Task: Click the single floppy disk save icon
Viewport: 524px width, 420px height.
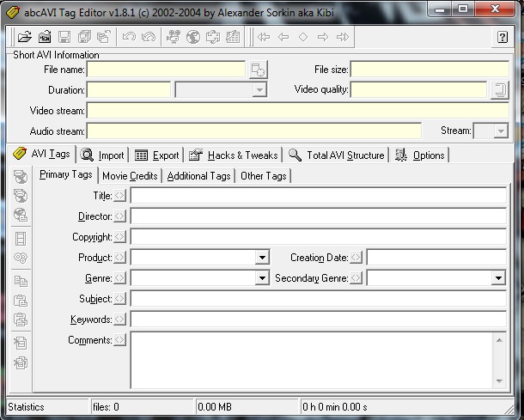Action: point(64,37)
